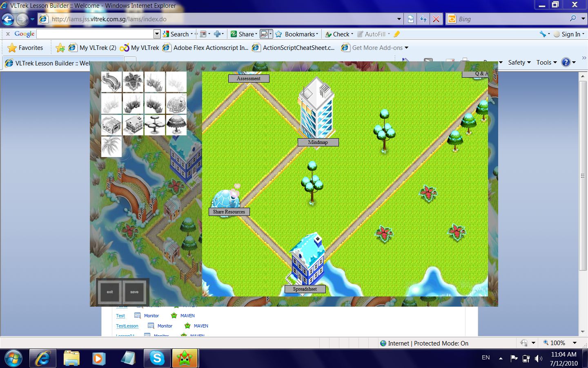Open the TestLesson link below the map
The height and width of the screenshot is (368, 588).
coord(127,326)
